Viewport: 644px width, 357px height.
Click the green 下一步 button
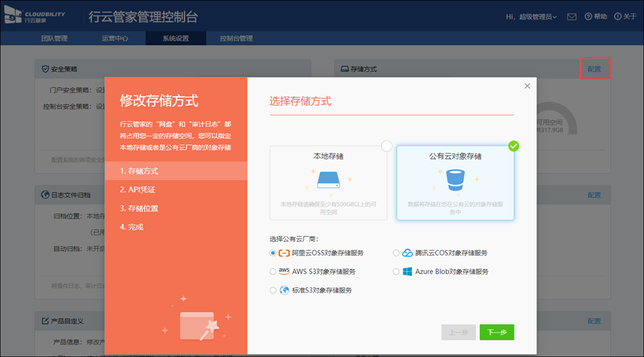pyautogui.click(x=496, y=332)
